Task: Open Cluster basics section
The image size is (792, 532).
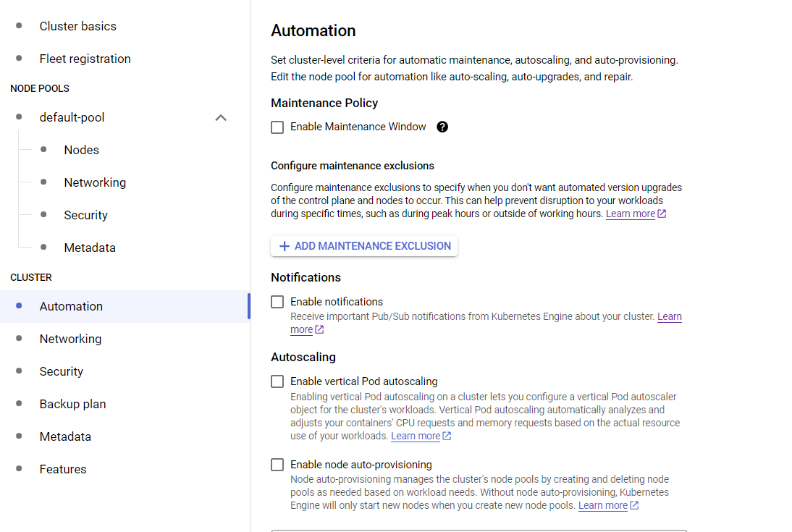Action: coord(77,26)
